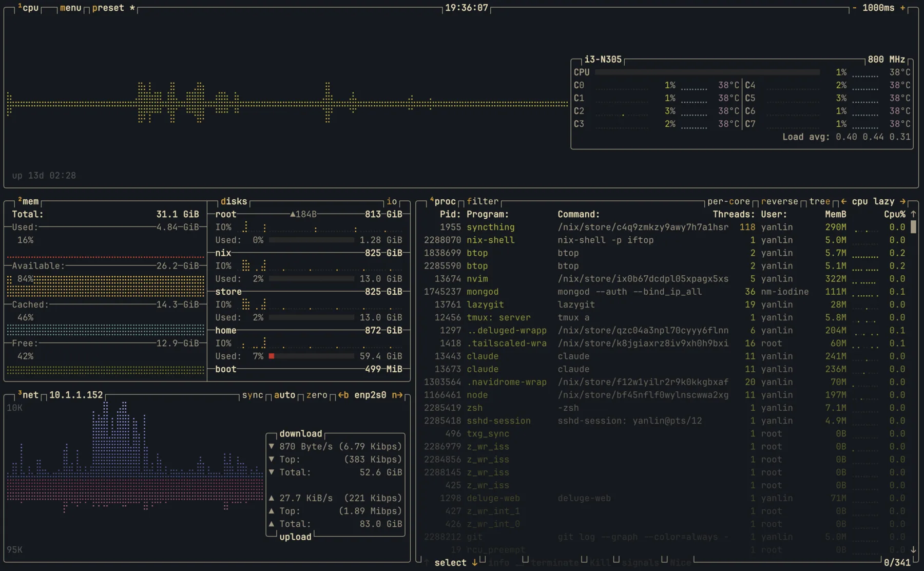The height and width of the screenshot is (571, 924).
Task: Activate the proc filter input
Action: [483, 201]
